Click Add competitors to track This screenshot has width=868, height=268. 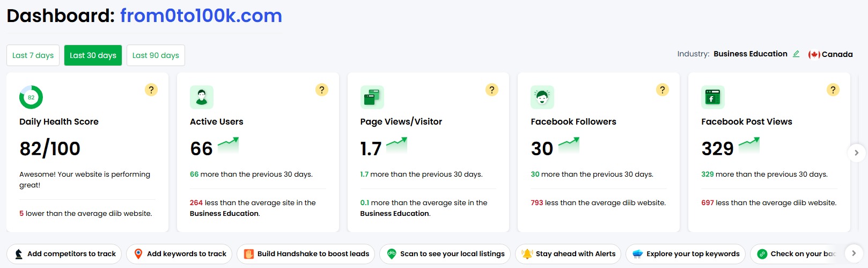64,253
